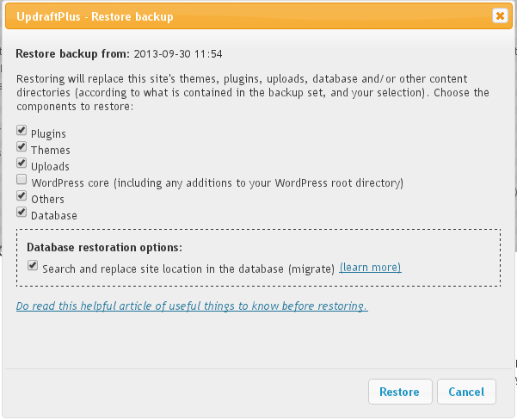
Task: Uncheck the Others checkbox
Action: (22, 196)
